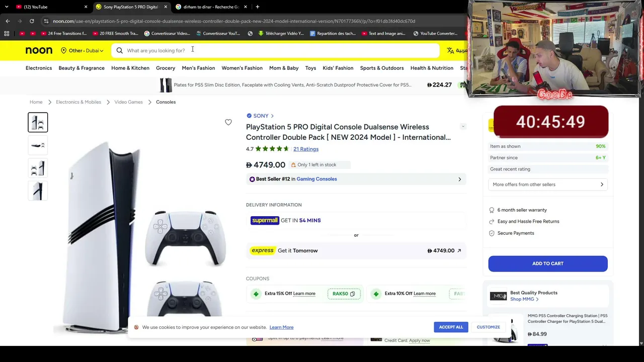644x362 pixels.
Task: Close the dirham to dinar tab
Action: (x=246, y=7)
